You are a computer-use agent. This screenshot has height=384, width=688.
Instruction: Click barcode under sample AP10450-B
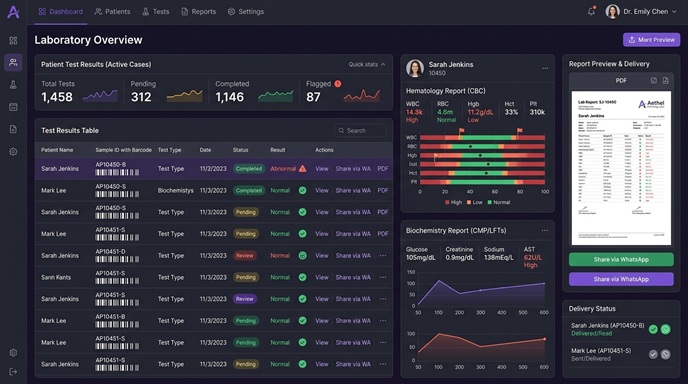pyautogui.click(x=117, y=172)
